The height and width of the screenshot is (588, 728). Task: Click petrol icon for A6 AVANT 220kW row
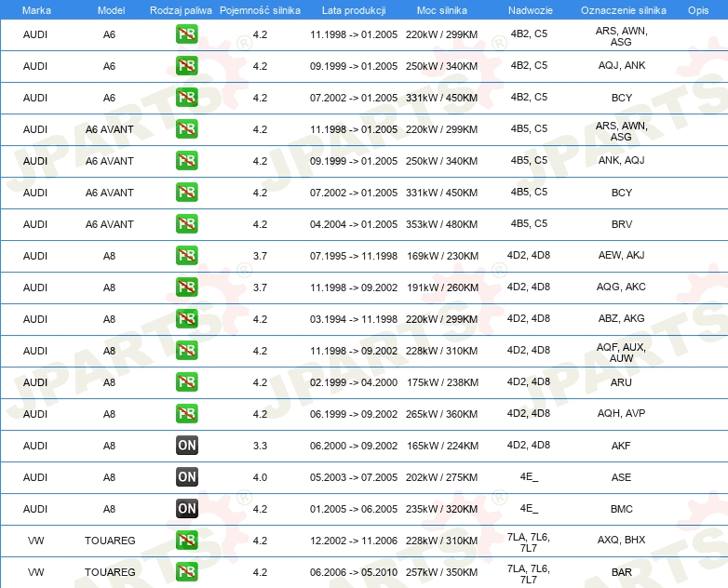pyautogui.click(x=186, y=129)
